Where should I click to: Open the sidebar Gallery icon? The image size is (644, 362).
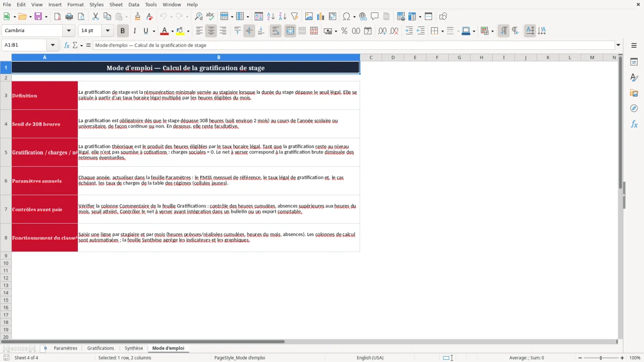[634, 93]
